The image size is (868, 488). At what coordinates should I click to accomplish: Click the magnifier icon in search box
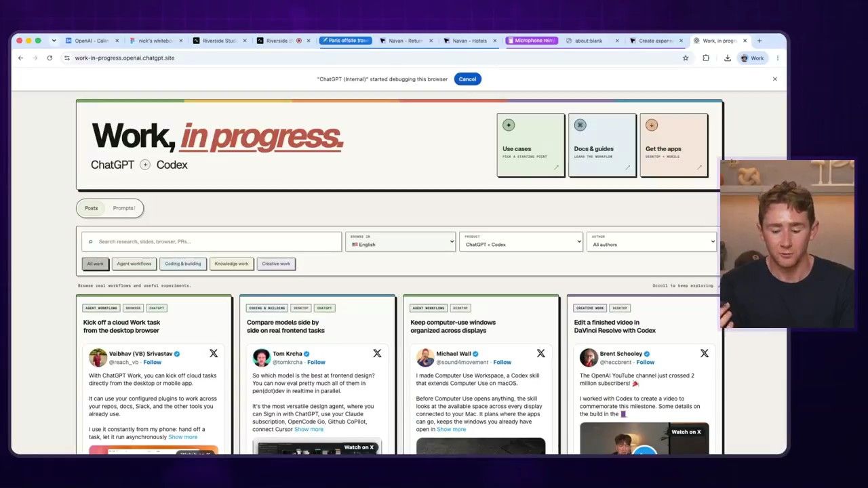tap(91, 242)
